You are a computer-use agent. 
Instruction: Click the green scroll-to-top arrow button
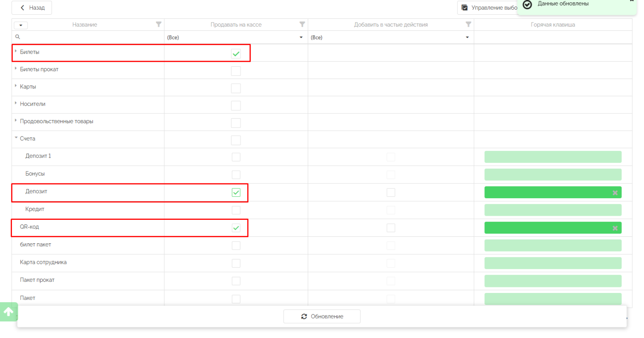(x=8, y=312)
